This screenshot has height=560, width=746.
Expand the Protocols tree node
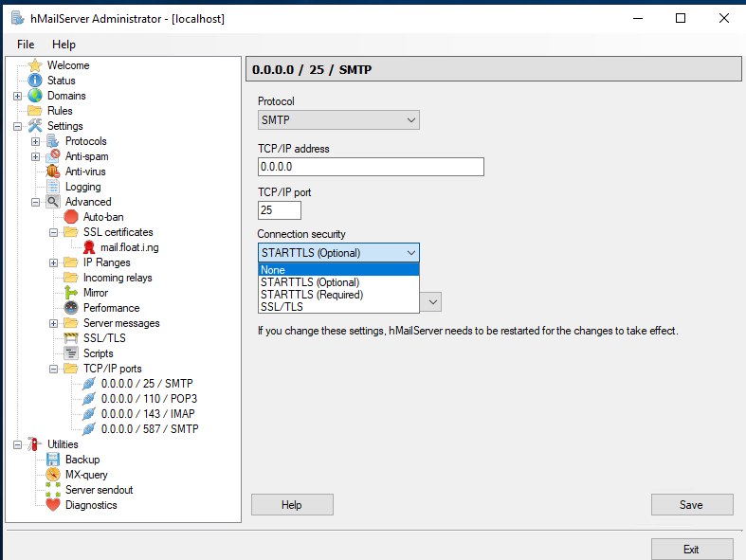tap(36, 142)
